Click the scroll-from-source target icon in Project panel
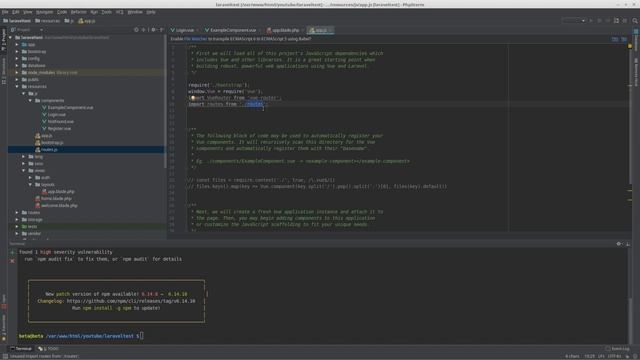The image size is (640, 360). pyautogui.click(x=136, y=30)
